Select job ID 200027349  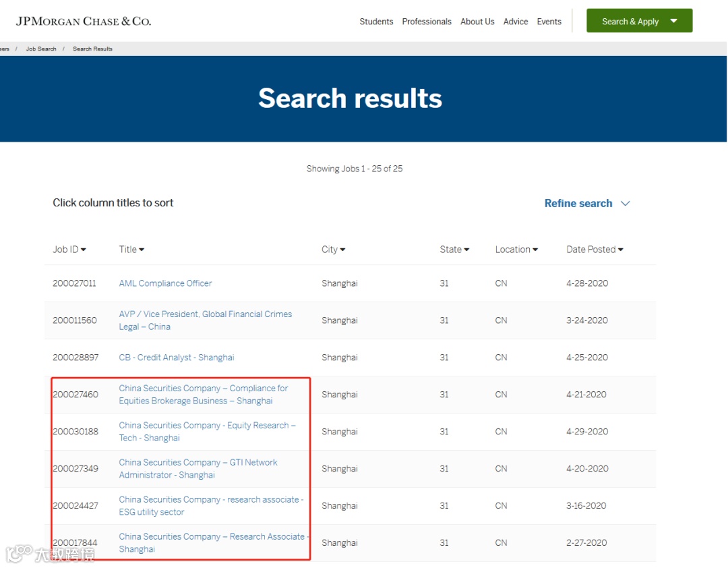click(x=75, y=469)
